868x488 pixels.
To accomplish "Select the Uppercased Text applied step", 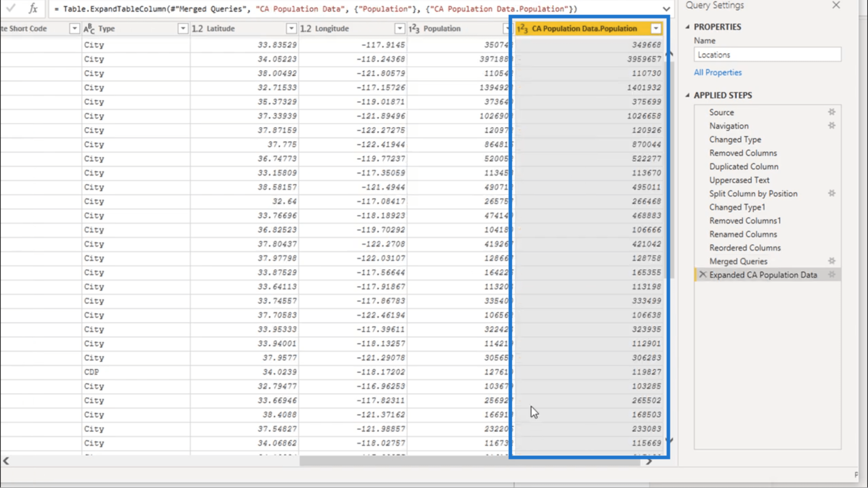I will pos(739,180).
